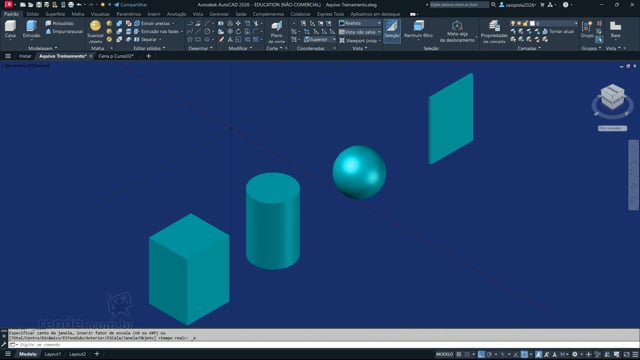Click the save icon in quick access toolbar

click(39, 4)
